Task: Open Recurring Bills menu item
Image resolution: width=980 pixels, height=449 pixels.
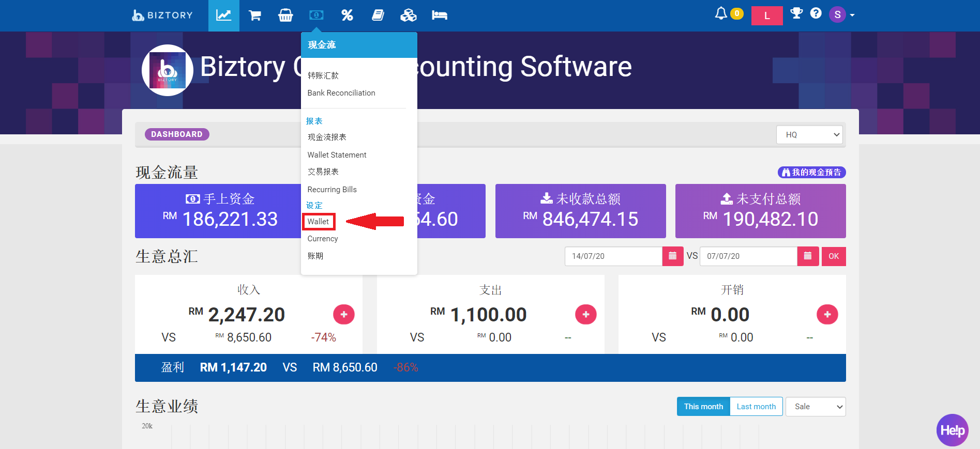Action: 332,190
